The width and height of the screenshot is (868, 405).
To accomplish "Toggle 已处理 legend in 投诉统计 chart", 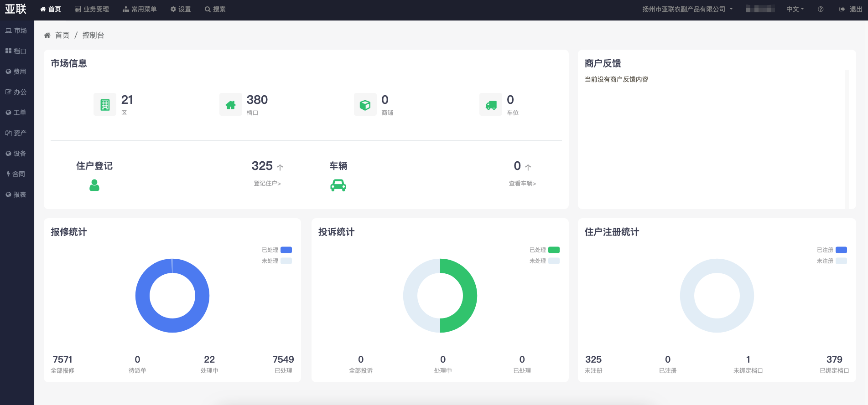I will point(545,250).
